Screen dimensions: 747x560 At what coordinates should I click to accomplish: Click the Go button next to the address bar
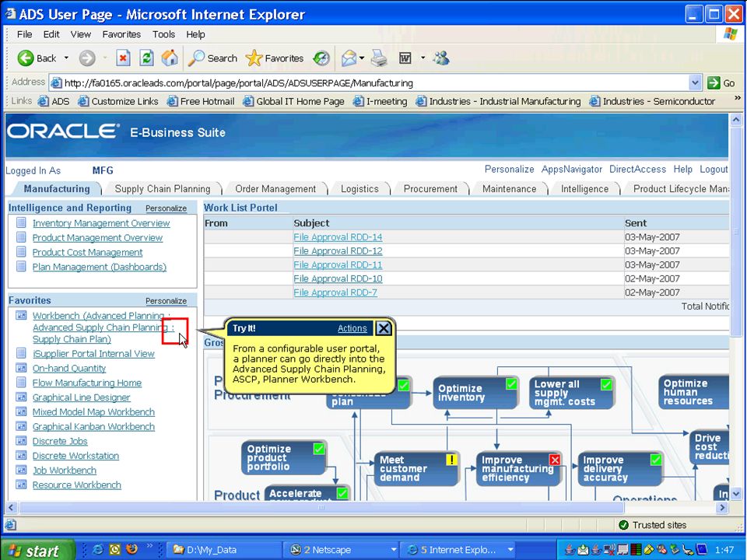click(x=721, y=83)
